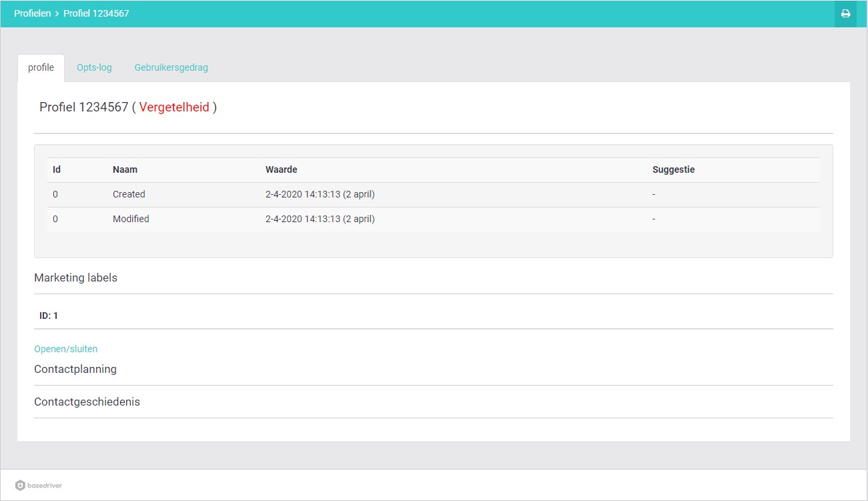The height and width of the screenshot is (501, 868).
Task: Click the Suggestie dash in Modified row
Action: pos(654,219)
